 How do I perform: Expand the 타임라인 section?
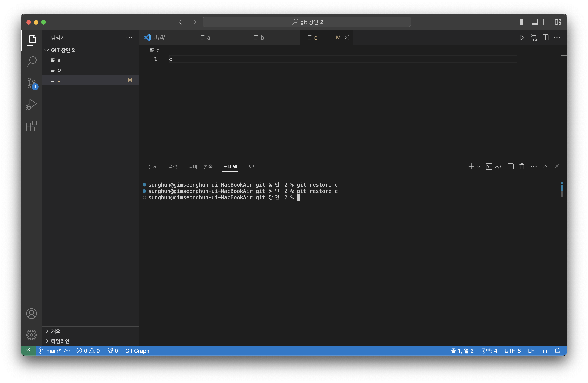(60, 341)
